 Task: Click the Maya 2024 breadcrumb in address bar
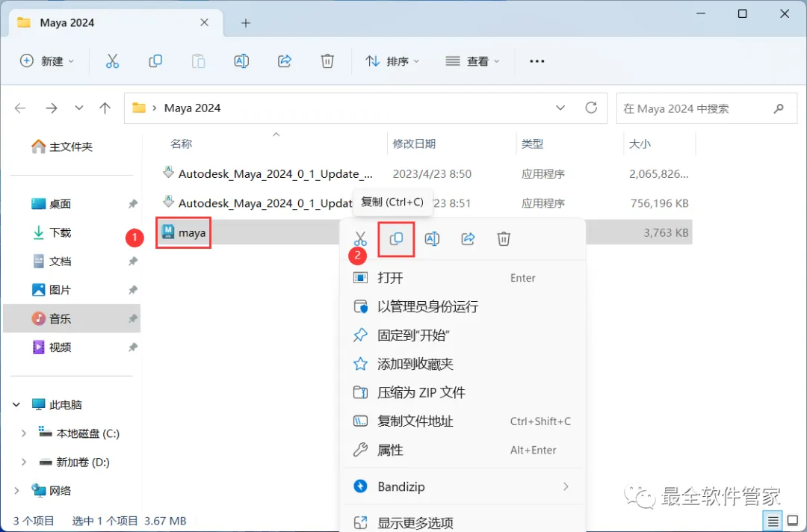193,108
